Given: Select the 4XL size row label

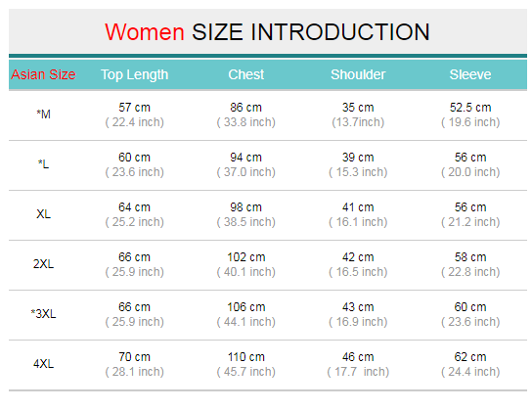Looking at the screenshot, I should coord(43,363).
